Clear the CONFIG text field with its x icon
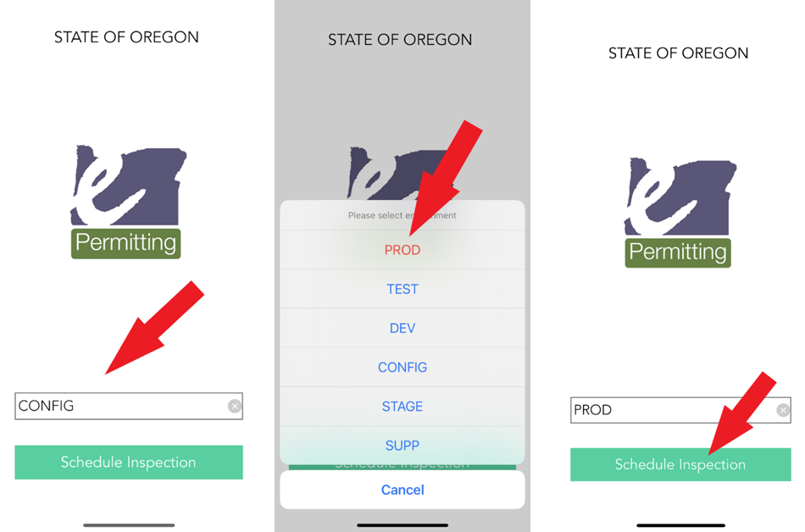 (235, 407)
